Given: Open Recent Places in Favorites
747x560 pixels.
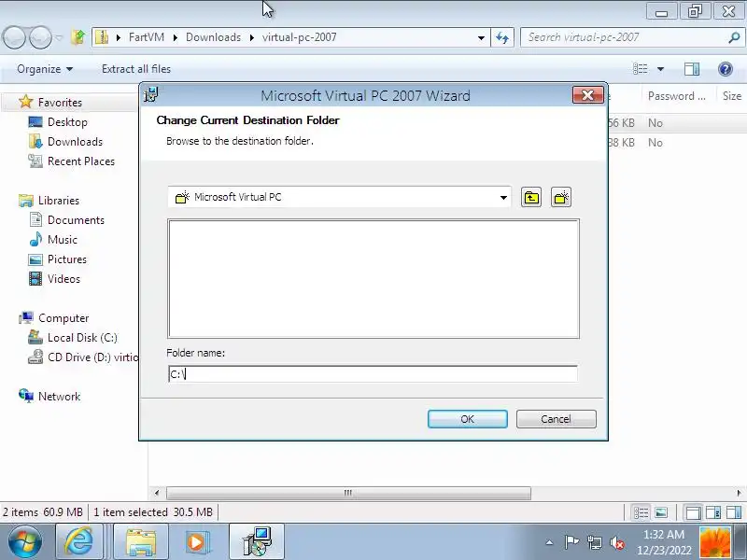Looking at the screenshot, I should pyautogui.click(x=81, y=161).
